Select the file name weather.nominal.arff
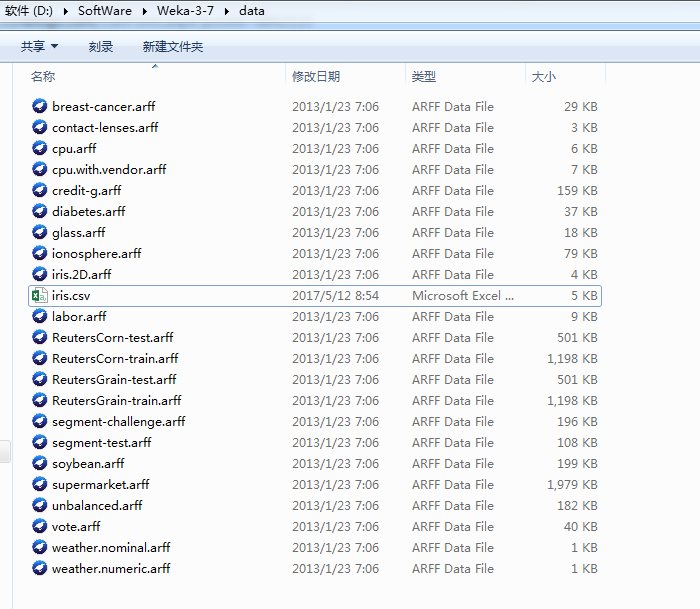Viewport: 700px width, 609px height. pyautogui.click(x=111, y=547)
